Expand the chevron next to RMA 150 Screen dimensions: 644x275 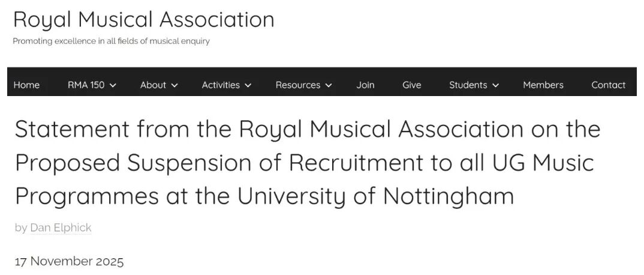[x=113, y=85]
